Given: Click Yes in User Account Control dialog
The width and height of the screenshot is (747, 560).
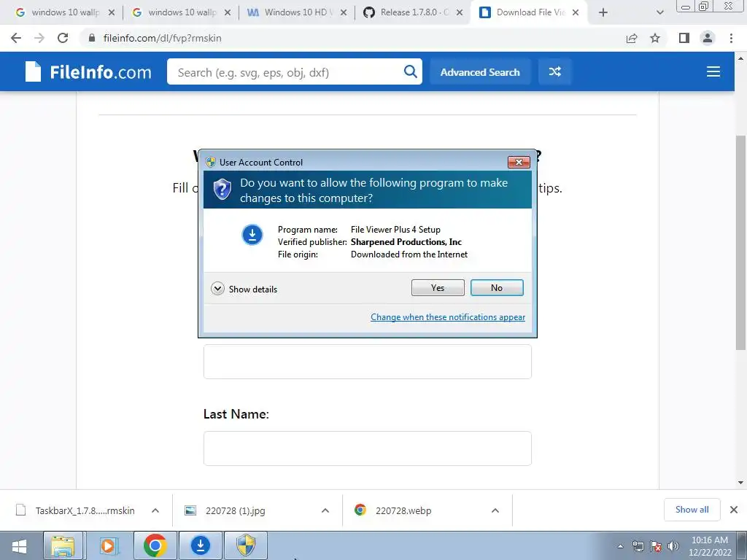Looking at the screenshot, I should 438,287.
